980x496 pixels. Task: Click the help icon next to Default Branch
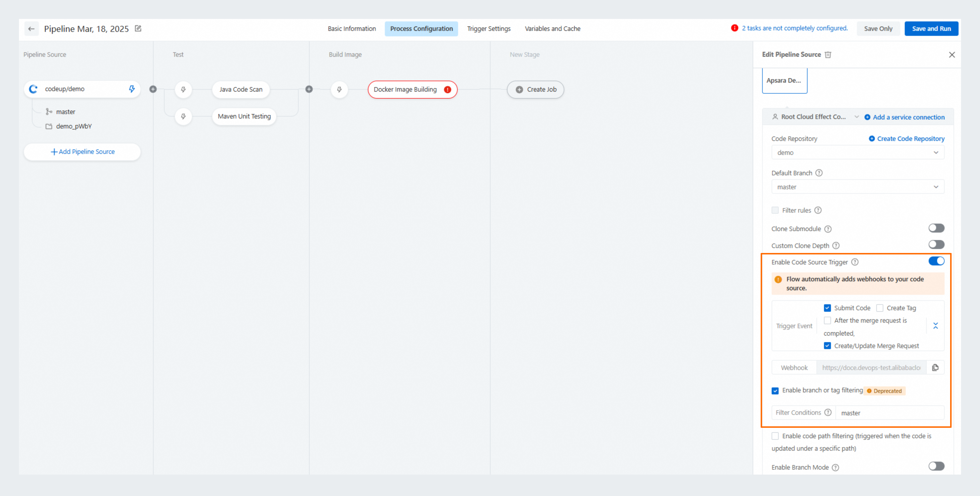pyautogui.click(x=819, y=173)
